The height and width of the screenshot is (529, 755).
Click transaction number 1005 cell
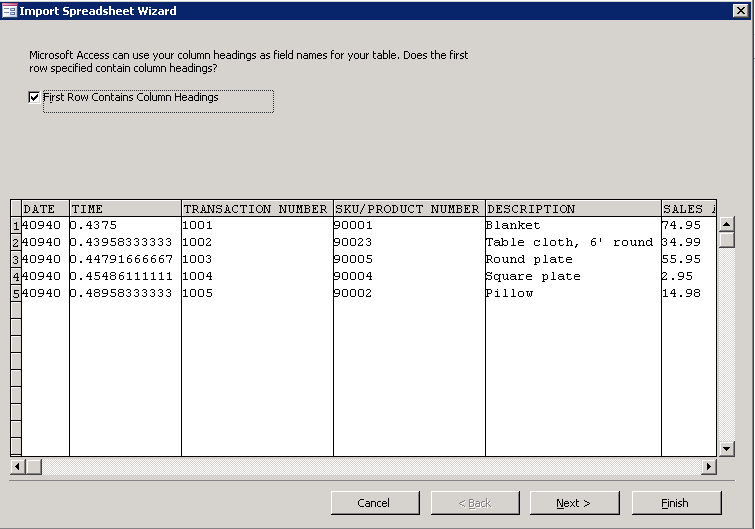pyautogui.click(x=257, y=293)
